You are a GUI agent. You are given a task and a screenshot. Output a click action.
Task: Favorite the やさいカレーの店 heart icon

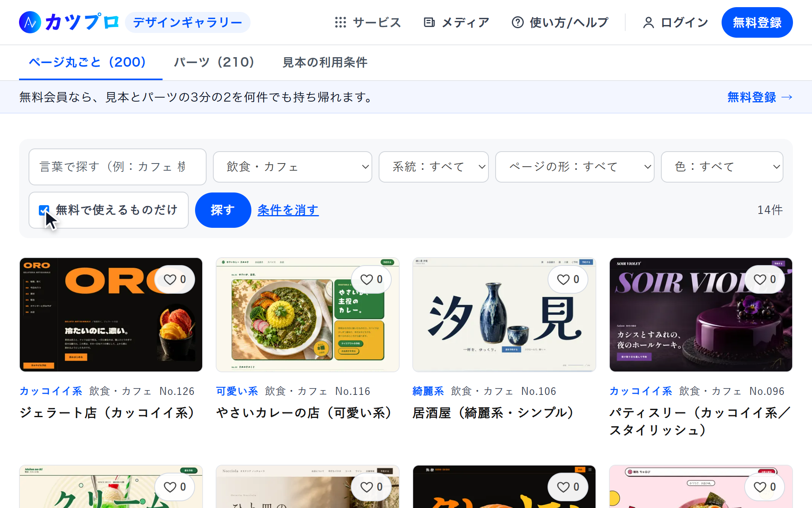[x=372, y=279]
